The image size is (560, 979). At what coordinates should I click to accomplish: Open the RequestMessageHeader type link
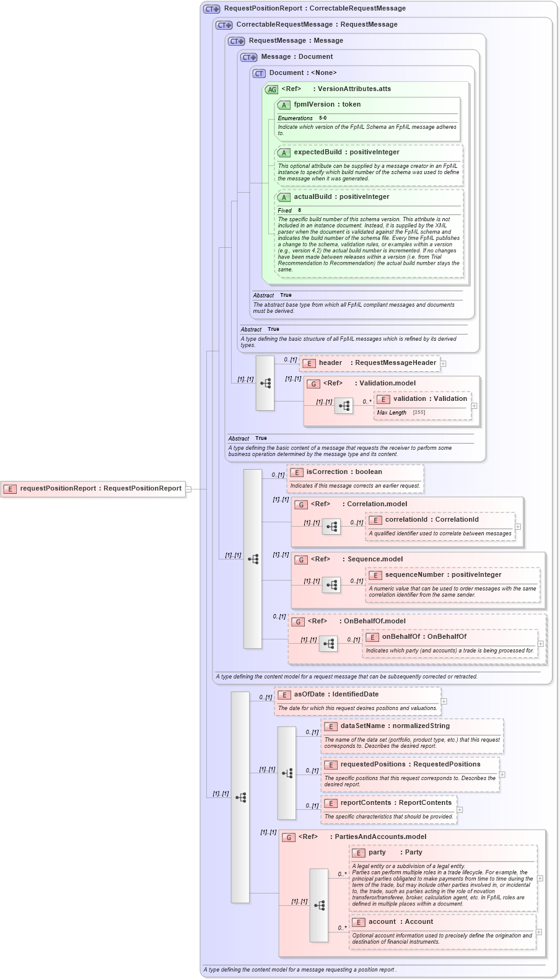pos(396,363)
